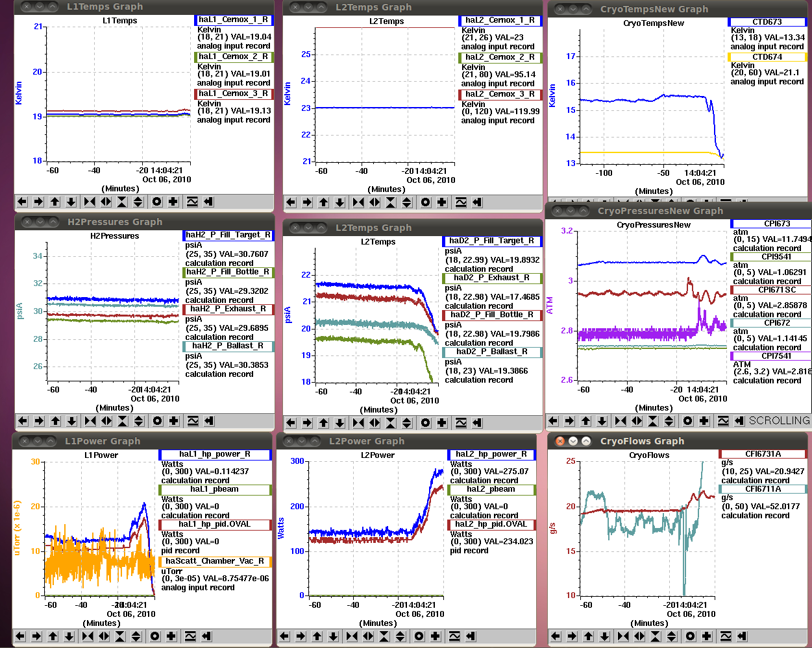
Task: Select the haL1_pbeam legend entry
Action: pos(215,490)
